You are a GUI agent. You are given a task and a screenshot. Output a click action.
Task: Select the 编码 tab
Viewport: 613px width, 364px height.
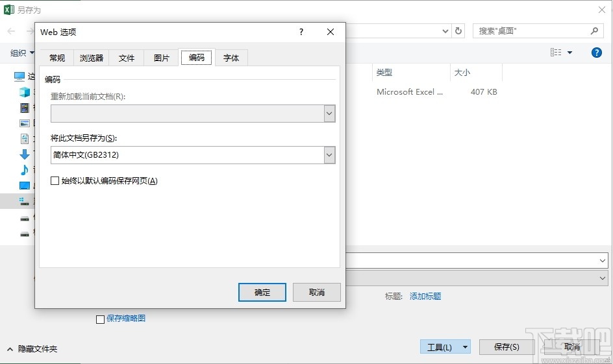tap(196, 57)
